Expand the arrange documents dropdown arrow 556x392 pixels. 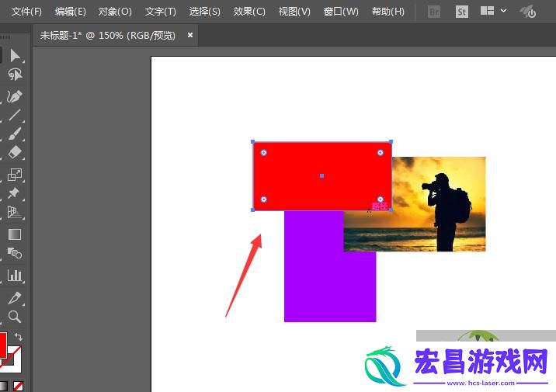pyautogui.click(x=503, y=11)
